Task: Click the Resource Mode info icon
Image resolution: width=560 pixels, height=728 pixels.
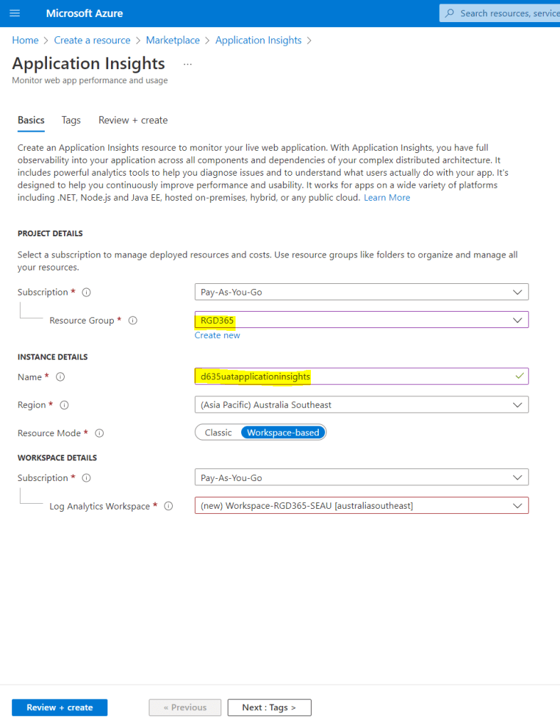Action: (x=99, y=433)
